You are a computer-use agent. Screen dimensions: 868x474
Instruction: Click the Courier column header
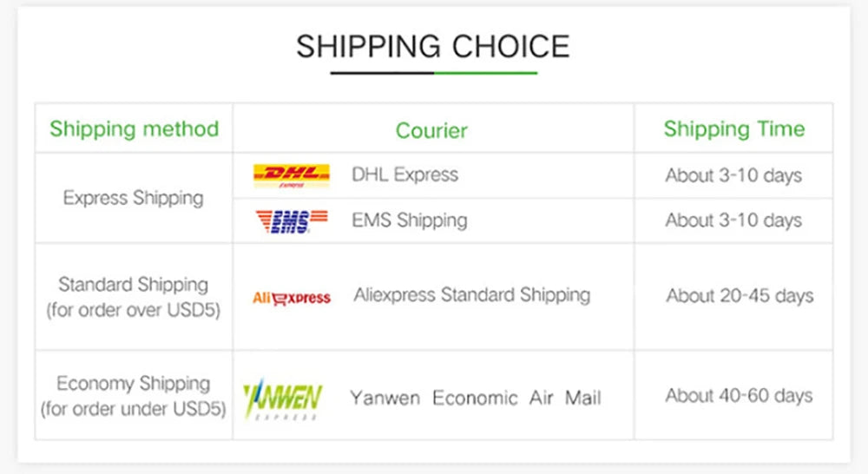(431, 130)
